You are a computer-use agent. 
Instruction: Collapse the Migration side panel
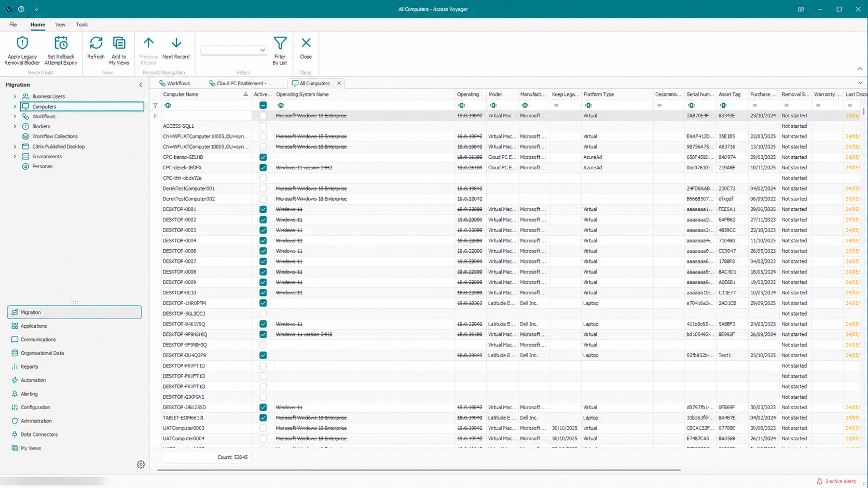click(x=141, y=85)
